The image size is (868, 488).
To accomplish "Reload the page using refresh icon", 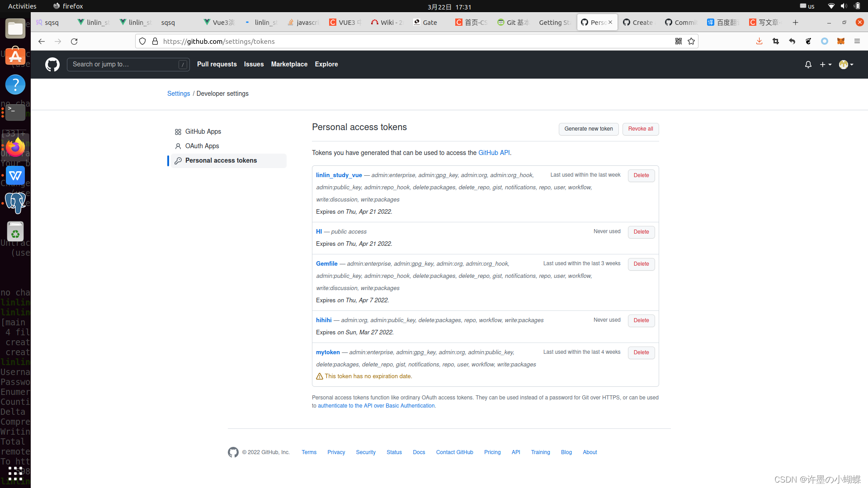I will (74, 42).
